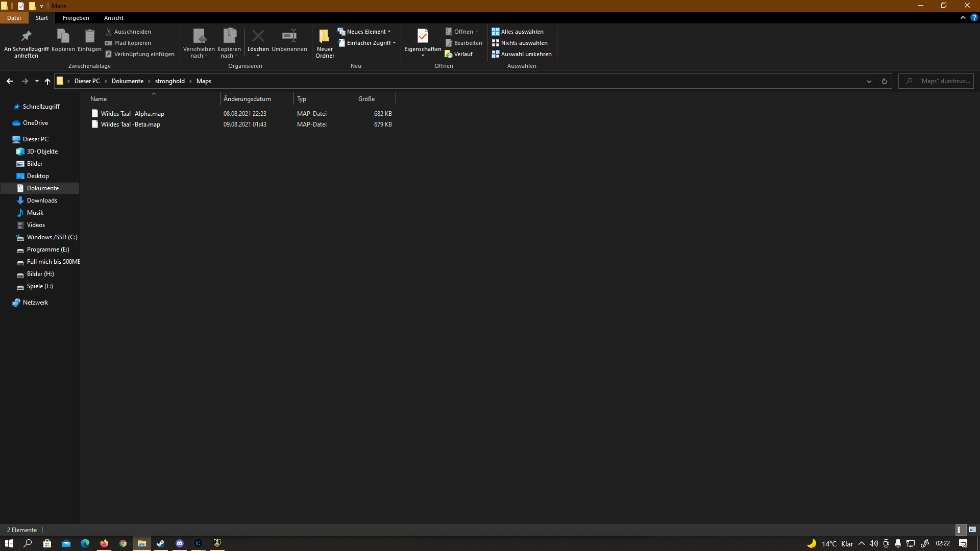980x551 pixels.
Task: Open the Ansicht ribbon tab
Action: click(114, 18)
